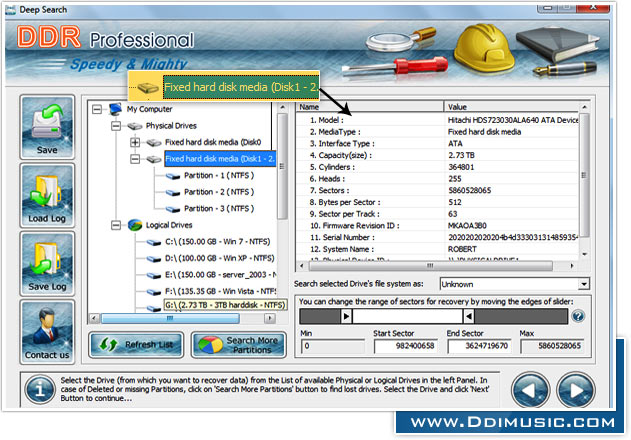Viewport: 631px width, 440px height.
Task: Select Partition - 2 (NTFS) in tree
Action: point(218,191)
